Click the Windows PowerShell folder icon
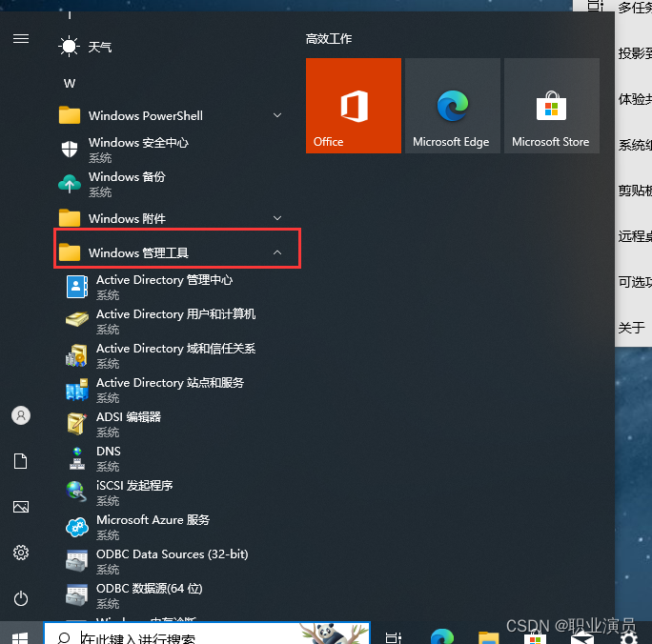This screenshot has height=644, width=652. click(70, 115)
